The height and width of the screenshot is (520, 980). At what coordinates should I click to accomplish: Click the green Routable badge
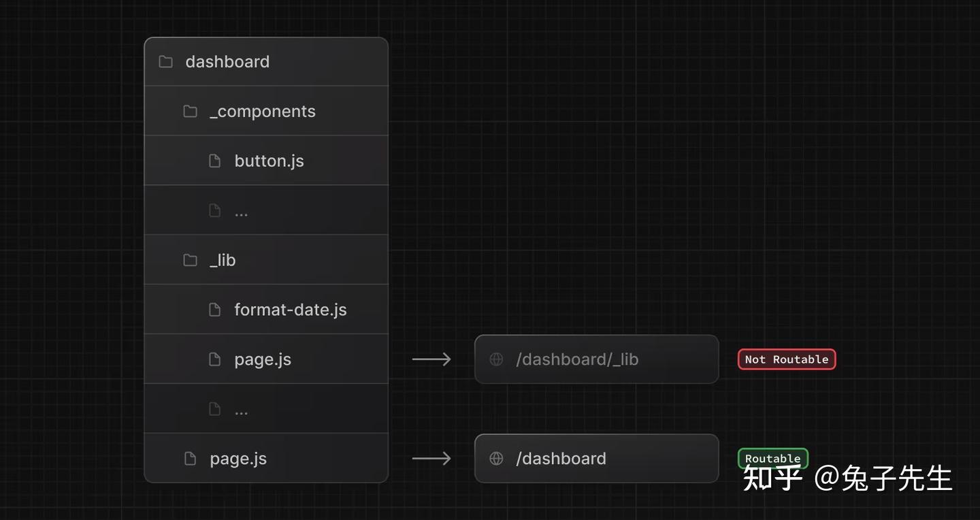click(772, 457)
